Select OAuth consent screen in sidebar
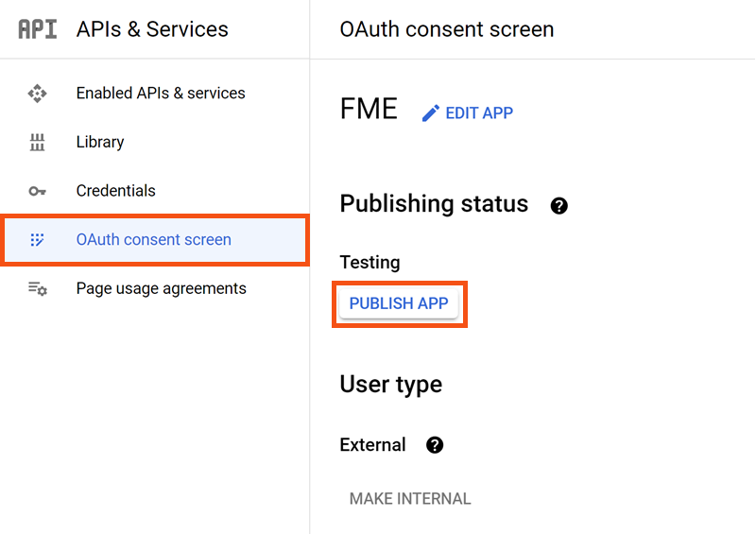This screenshot has height=534, width=756. tap(155, 240)
